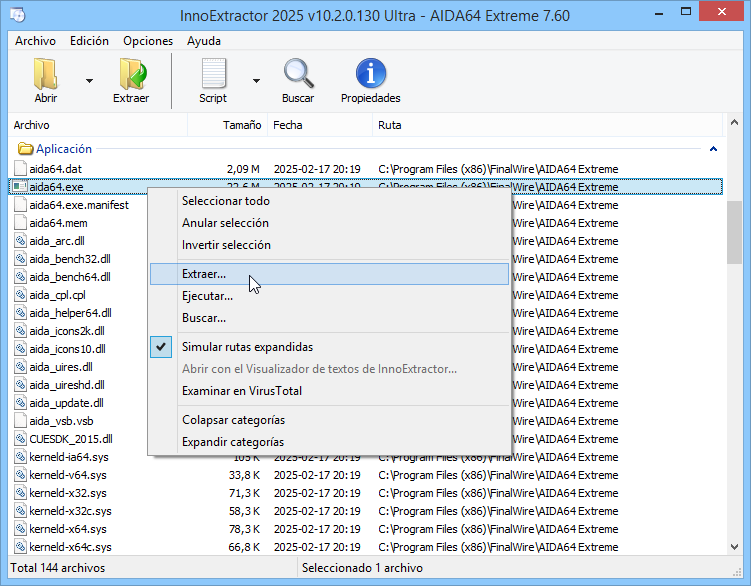This screenshot has width=751, height=586.
Task: Choose Expandir categorías
Action: click(329, 442)
